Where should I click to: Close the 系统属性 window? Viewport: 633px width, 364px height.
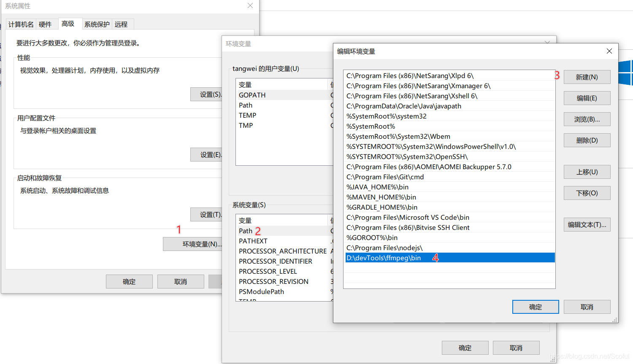click(250, 5)
